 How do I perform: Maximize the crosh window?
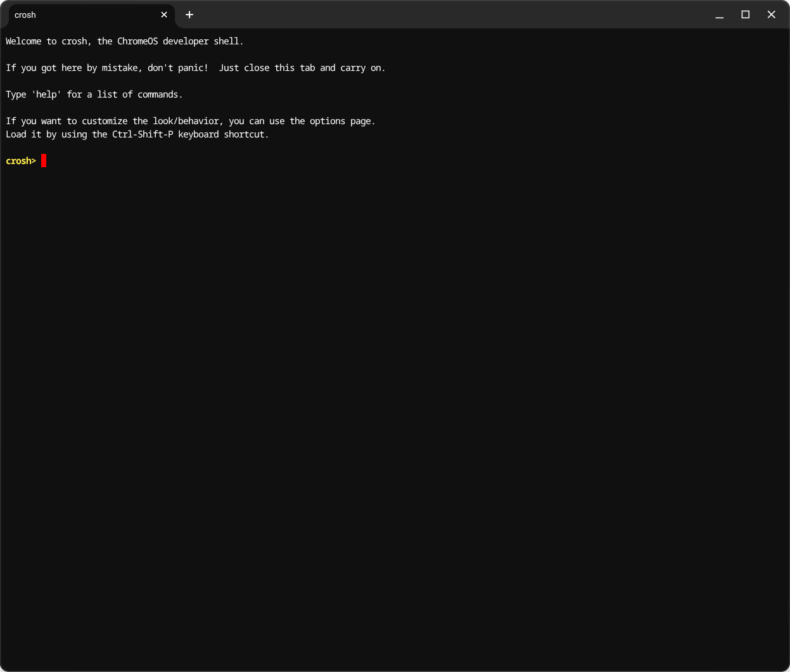click(x=745, y=15)
